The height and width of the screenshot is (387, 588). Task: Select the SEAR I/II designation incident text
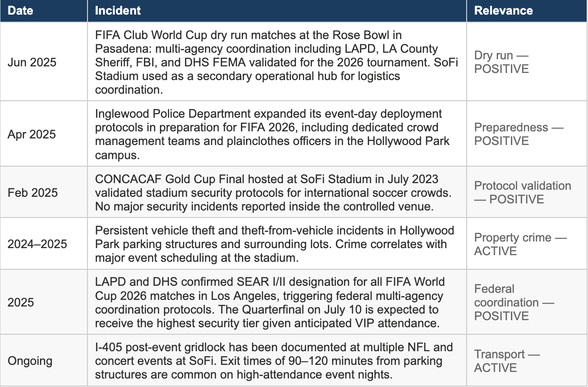coord(270,303)
